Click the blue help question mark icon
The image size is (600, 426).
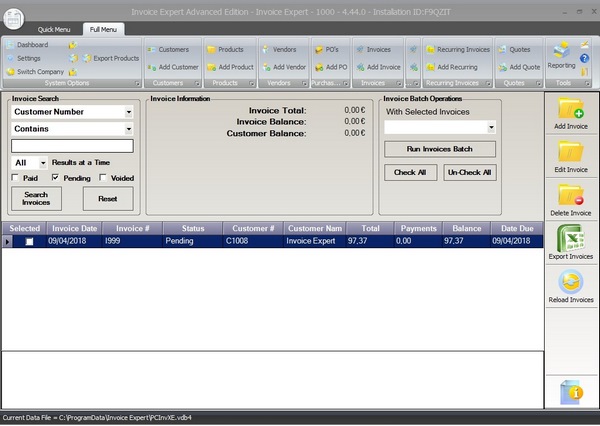[x=584, y=58]
